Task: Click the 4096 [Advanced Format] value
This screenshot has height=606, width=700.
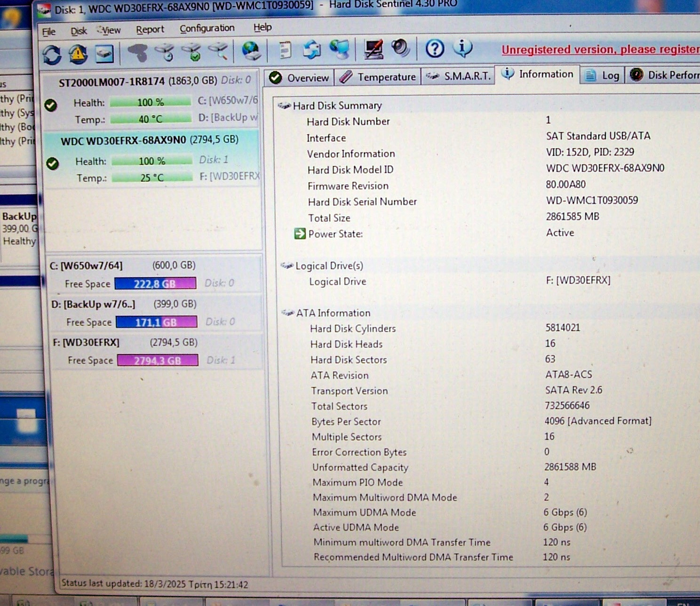Action: pos(598,421)
